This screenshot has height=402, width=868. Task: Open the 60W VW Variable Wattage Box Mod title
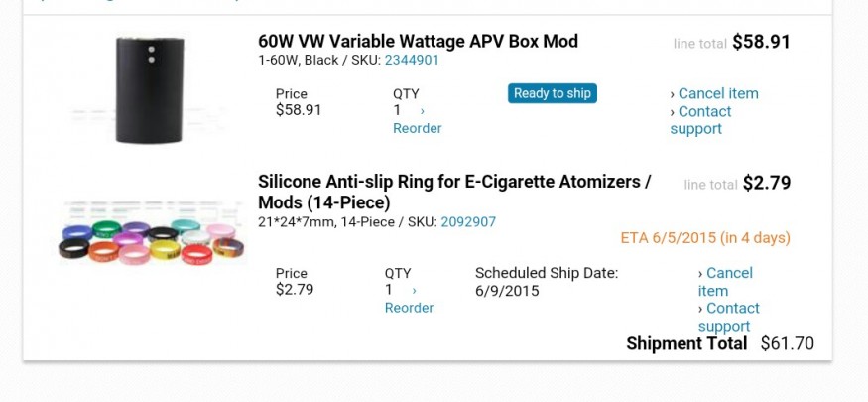click(x=418, y=42)
